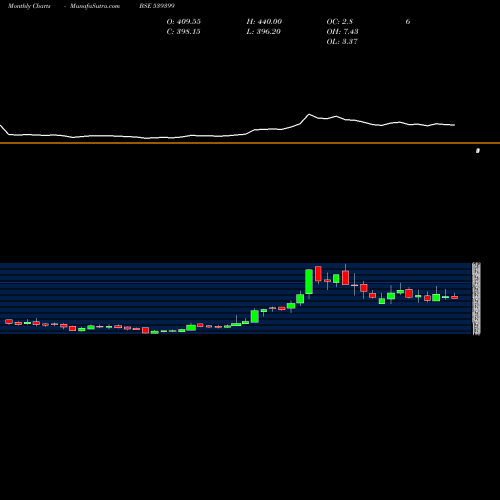
Task: Select the "BSE 539399" symbol text
Action: [x=157, y=6]
